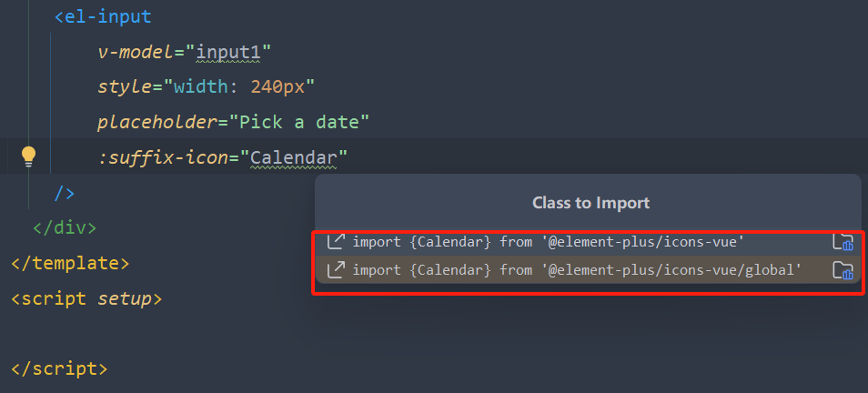Screen dimensions: 868x393
Task: Click the yellow lightbulb quick-fix icon
Action: (x=28, y=156)
